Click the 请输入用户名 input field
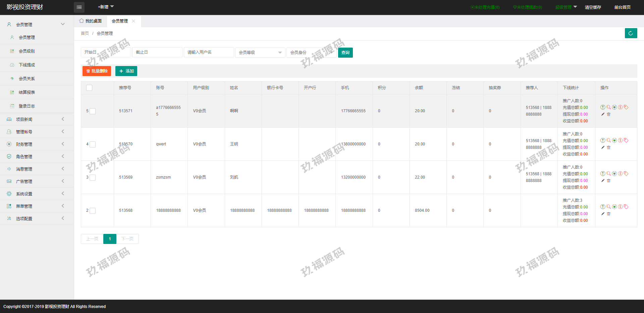 [209, 53]
